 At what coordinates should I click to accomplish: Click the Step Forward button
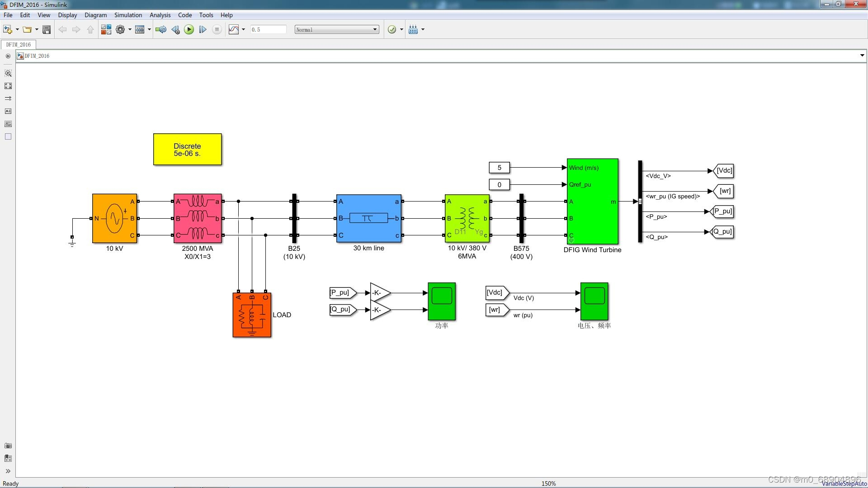(203, 30)
